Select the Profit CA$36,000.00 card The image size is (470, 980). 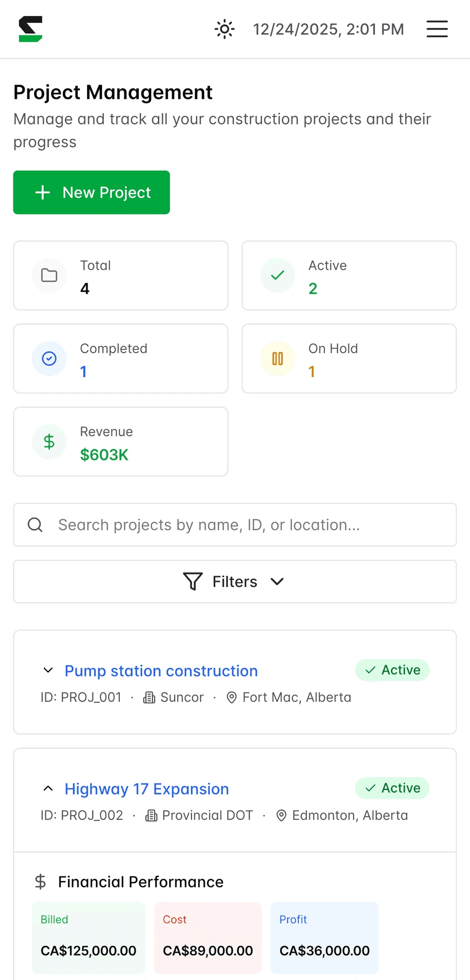click(324, 937)
